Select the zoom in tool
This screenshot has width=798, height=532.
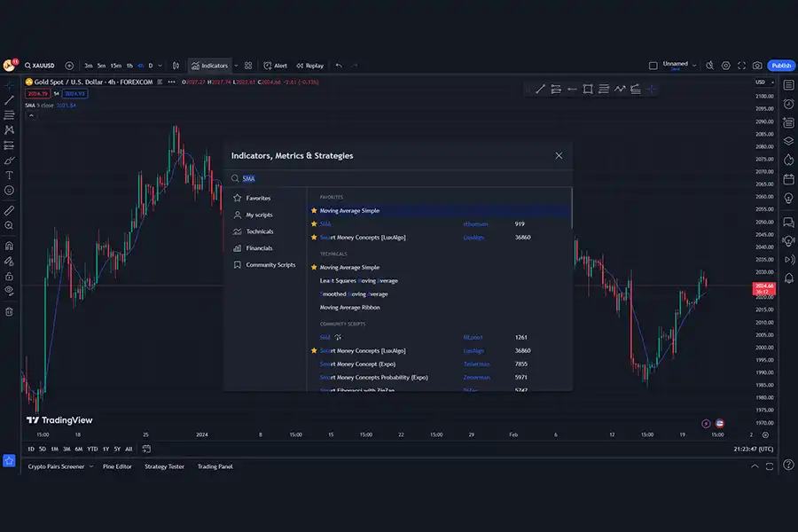point(9,225)
